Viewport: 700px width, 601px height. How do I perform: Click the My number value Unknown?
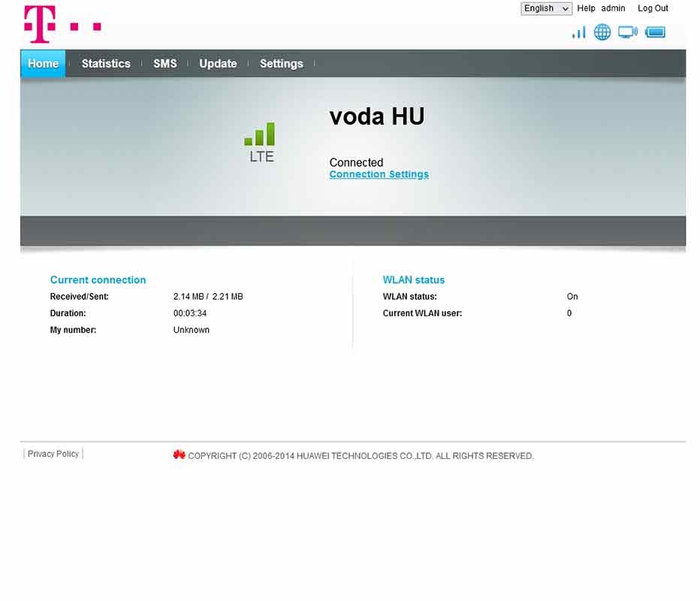(x=191, y=330)
